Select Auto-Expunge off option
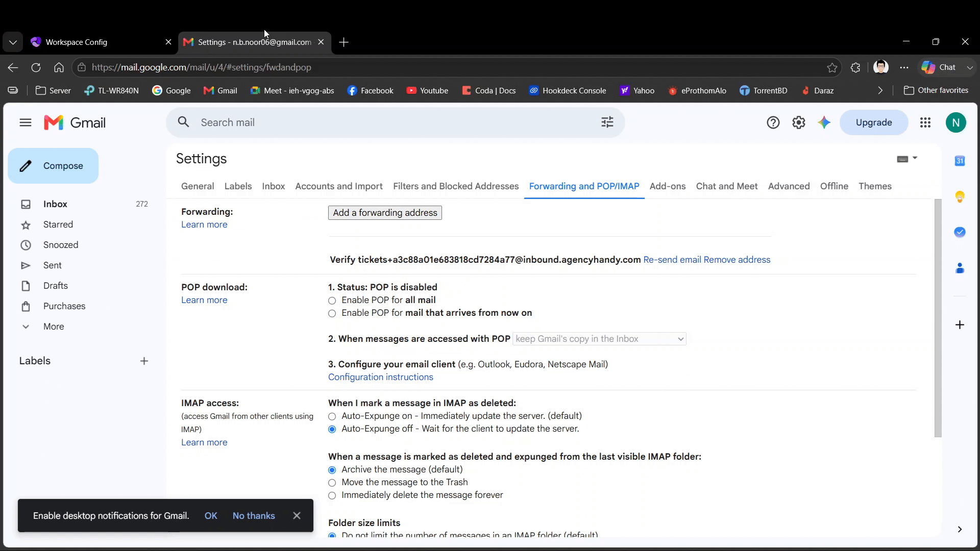980x551 pixels. click(x=332, y=429)
